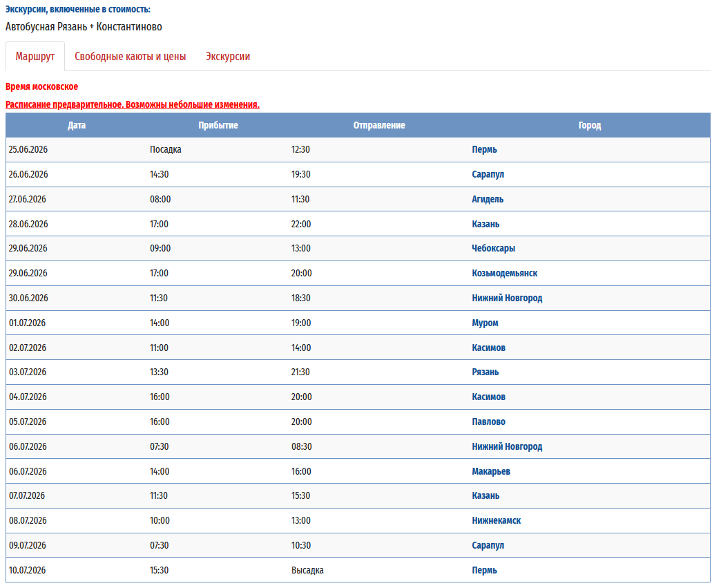Click Сарапул link in 26.06.2026 row
The height and width of the screenshot is (588, 712).
point(488,175)
